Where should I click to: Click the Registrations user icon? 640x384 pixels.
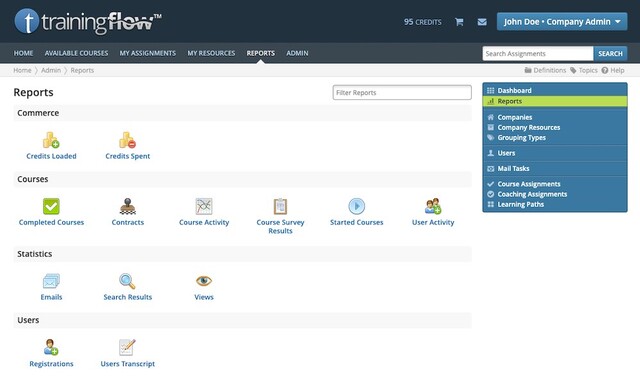(51, 347)
